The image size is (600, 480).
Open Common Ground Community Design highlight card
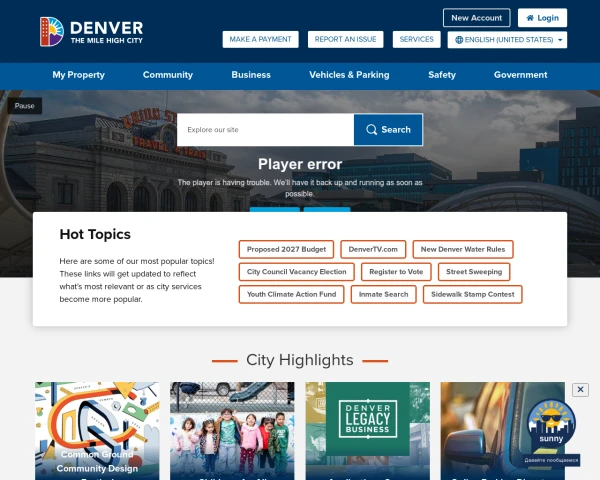[97, 431]
